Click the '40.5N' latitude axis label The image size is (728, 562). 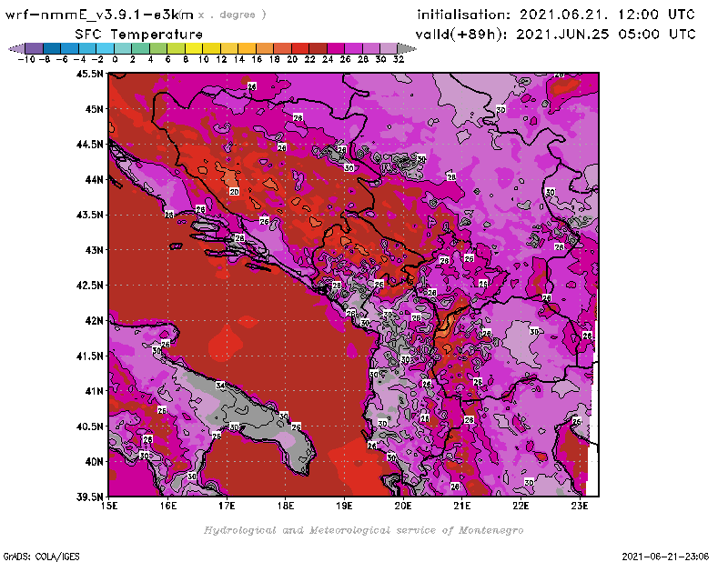89,427
